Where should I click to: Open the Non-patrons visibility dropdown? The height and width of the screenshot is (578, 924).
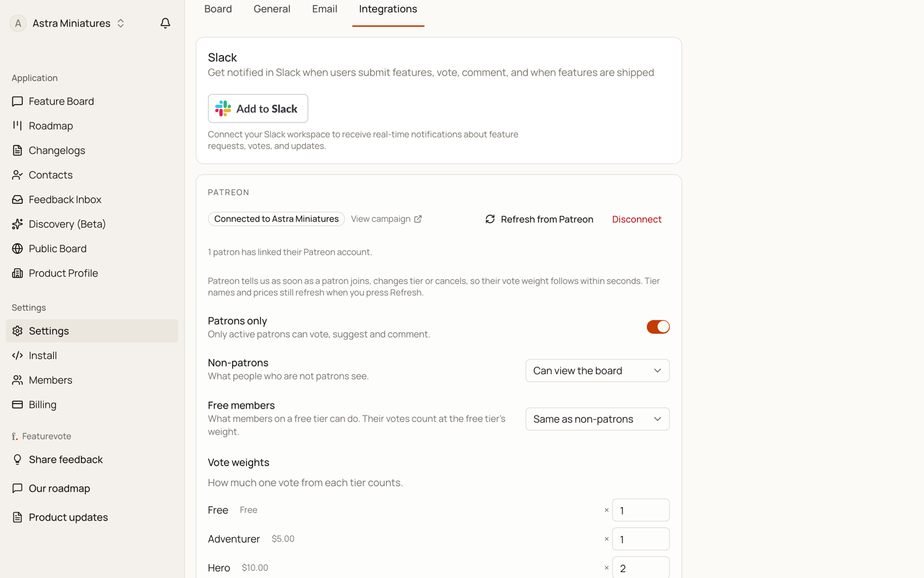597,370
